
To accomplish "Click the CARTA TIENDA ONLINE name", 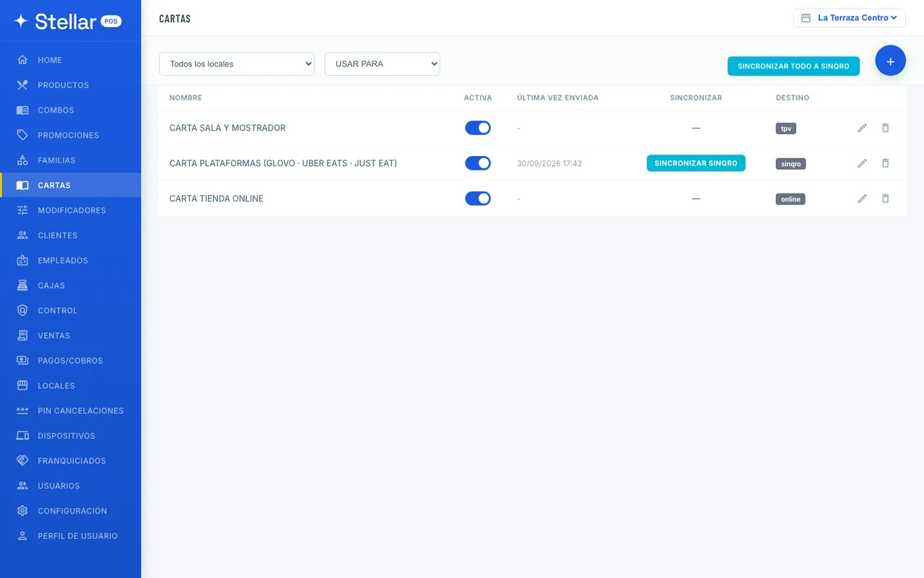I will click(x=217, y=199).
